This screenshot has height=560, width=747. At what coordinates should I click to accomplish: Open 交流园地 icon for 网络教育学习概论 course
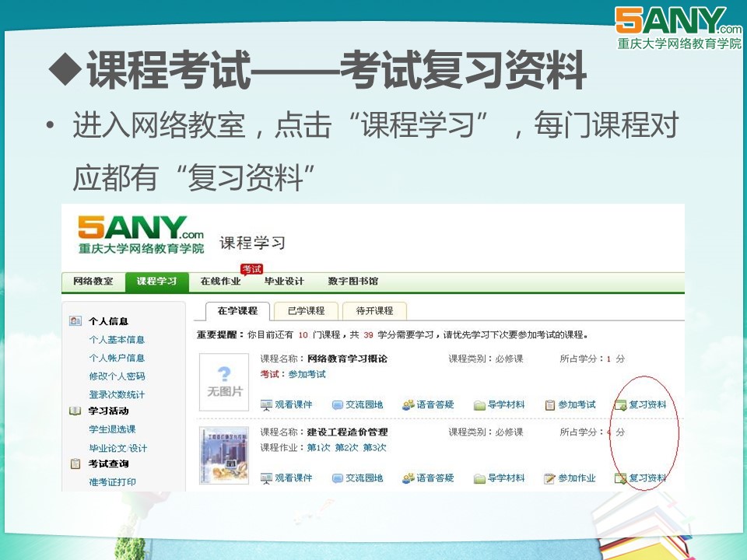pos(338,405)
